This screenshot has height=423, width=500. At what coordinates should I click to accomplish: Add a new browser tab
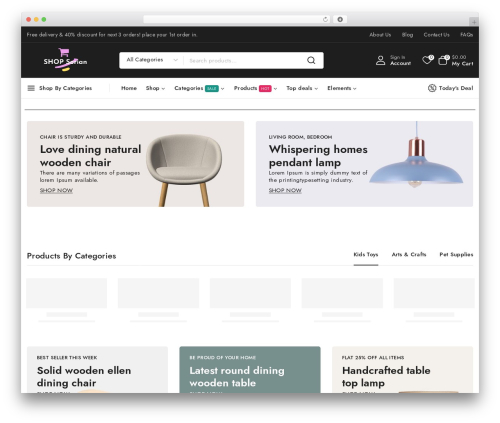point(474,22)
